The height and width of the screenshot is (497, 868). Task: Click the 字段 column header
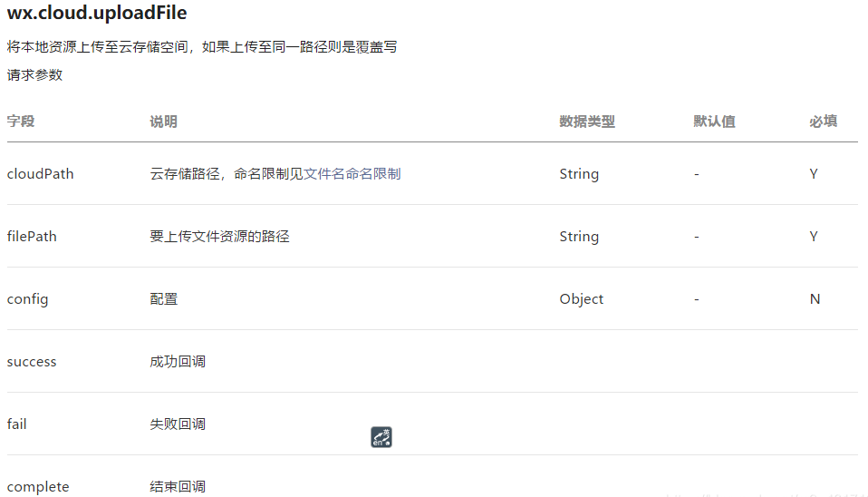pyautogui.click(x=21, y=122)
